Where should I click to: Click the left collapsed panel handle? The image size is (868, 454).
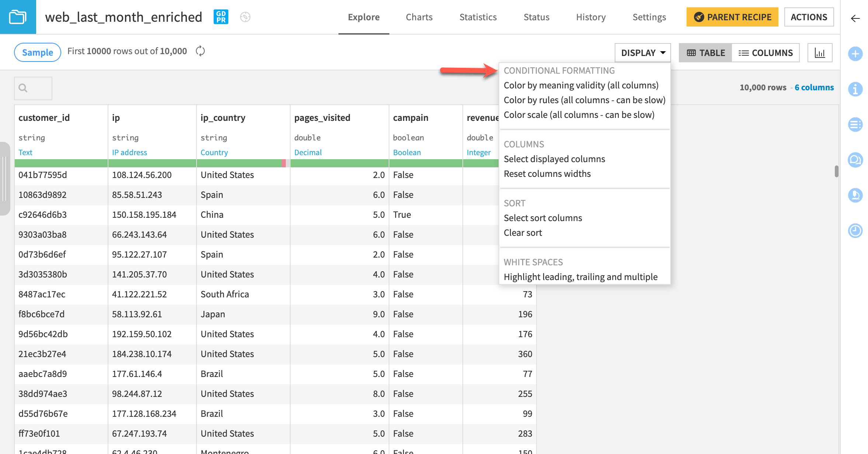5,179
